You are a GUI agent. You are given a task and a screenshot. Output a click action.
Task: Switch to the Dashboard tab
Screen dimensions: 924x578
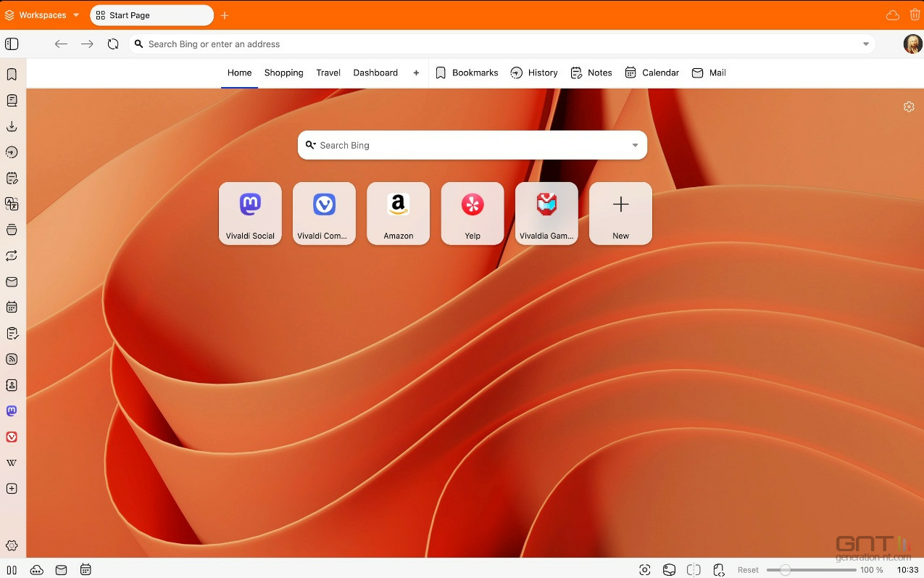point(375,73)
